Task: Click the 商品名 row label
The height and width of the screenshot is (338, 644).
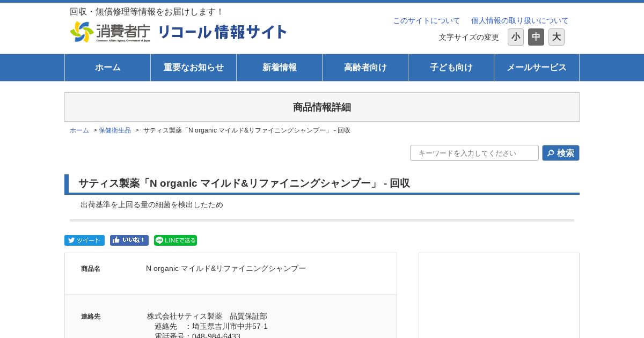Action: point(91,269)
